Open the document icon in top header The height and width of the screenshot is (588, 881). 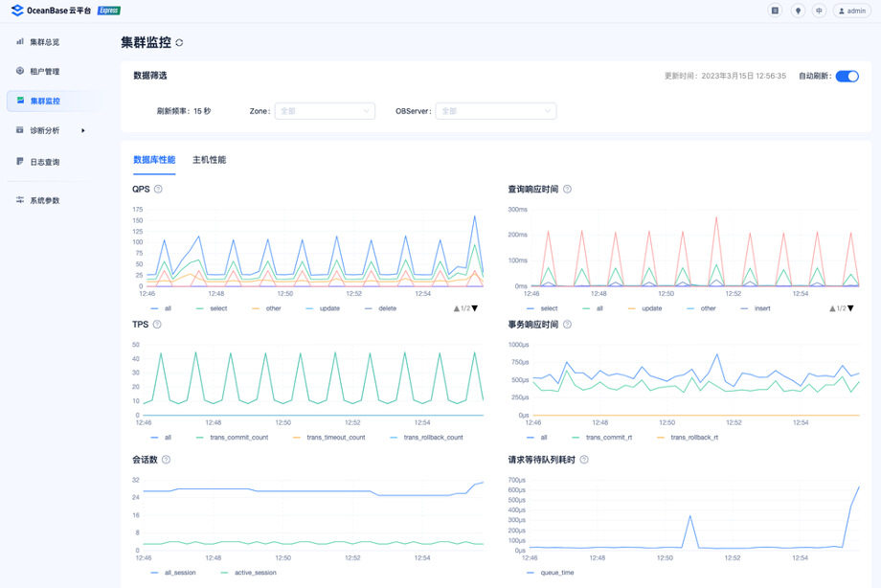click(775, 11)
